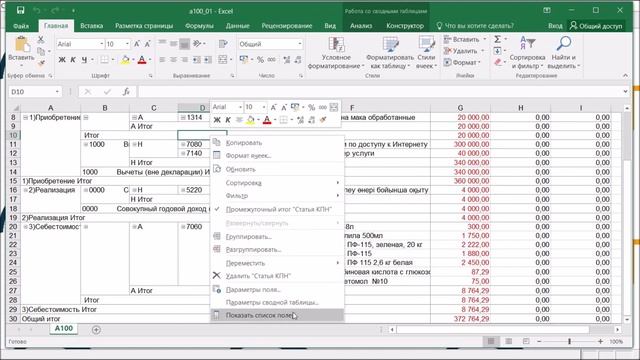
Task: Switch to the Данные tab
Action: (238, 26)
